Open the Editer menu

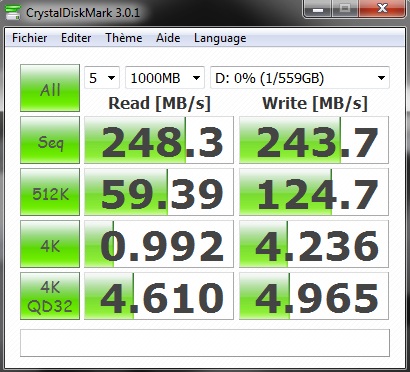coord(76,38)
